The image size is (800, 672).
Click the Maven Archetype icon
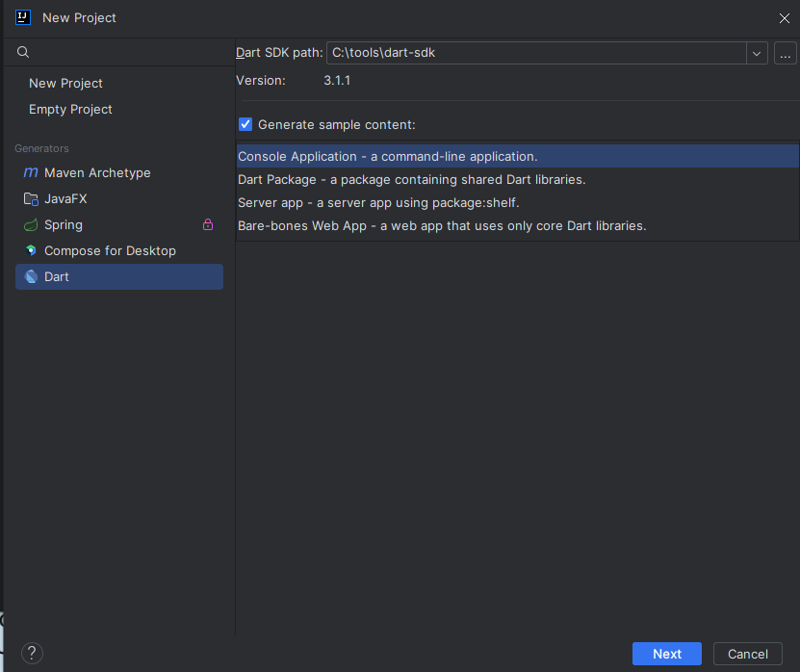[31, 173]
